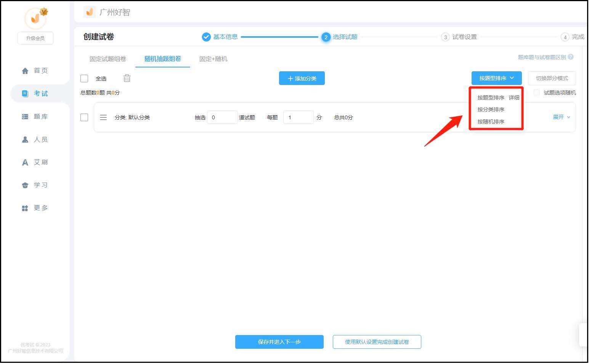This screenshot has height=364, width=589.
Task: Click the trash delete icon
Action: click(x=127, y=79)
